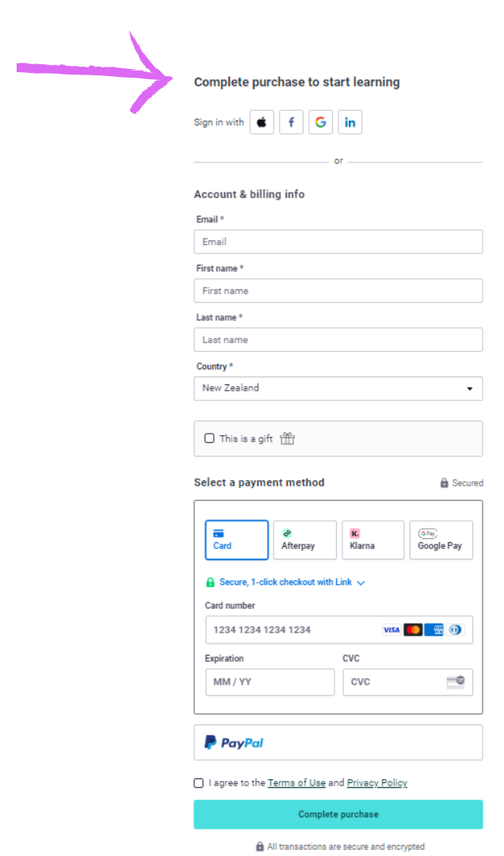Click the gift box icon
This screenshot has width=504, height=856.
point(287,438)
